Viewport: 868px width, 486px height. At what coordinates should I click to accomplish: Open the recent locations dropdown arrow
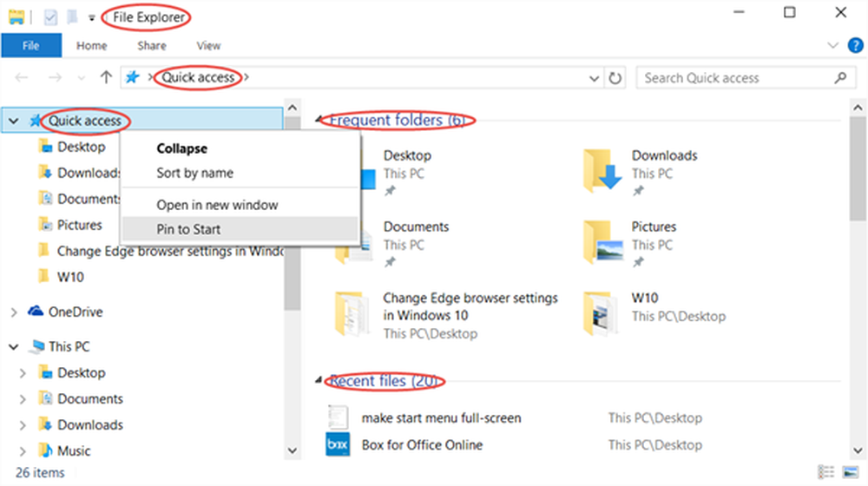click(x=82, y=78)
